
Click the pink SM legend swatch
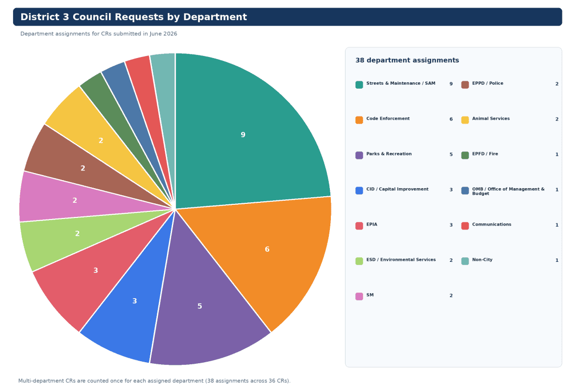359,296
